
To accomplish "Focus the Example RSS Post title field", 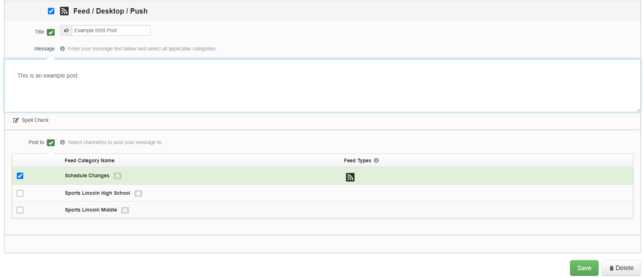I will point(111,31).
